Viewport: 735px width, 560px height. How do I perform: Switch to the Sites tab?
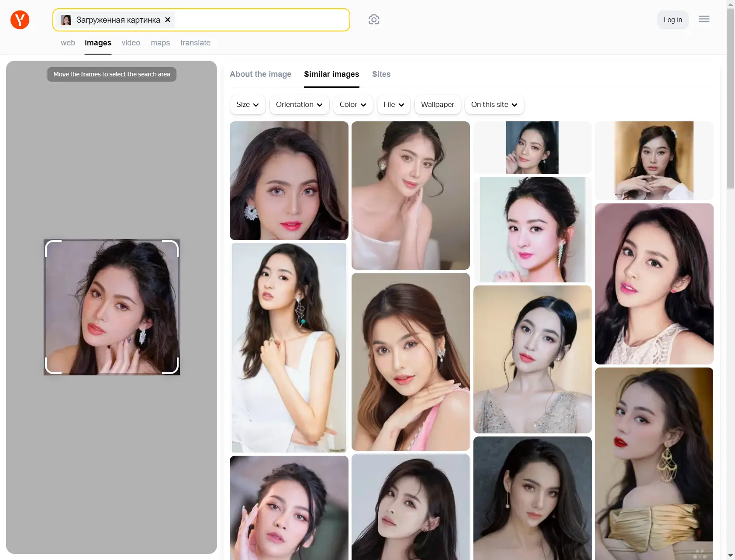pos(381,74)
